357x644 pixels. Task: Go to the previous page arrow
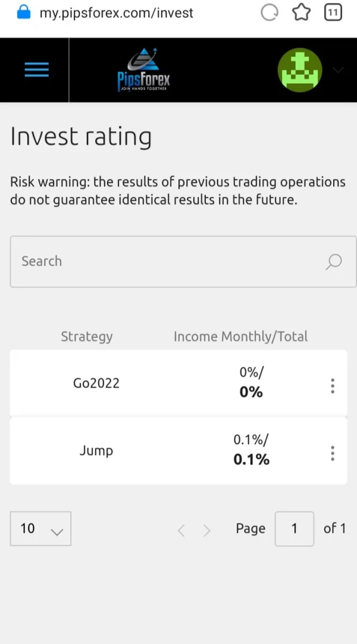click(181, 530)
